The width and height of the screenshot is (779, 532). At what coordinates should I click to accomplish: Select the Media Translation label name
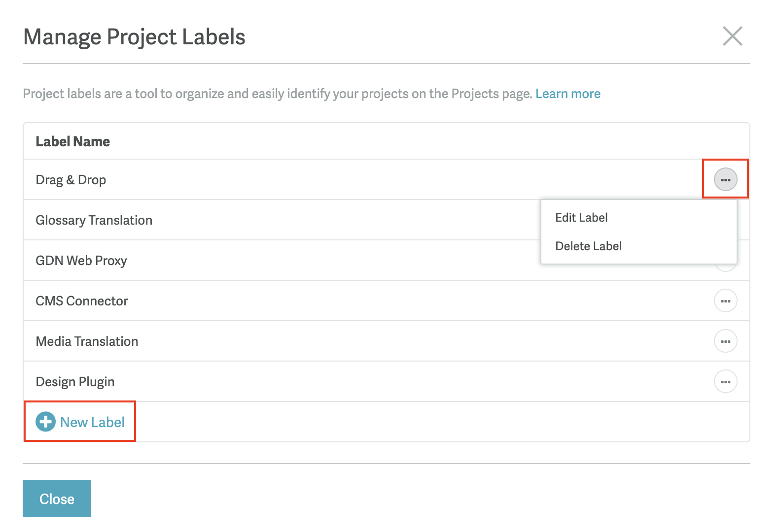click(x=87, y=341)
